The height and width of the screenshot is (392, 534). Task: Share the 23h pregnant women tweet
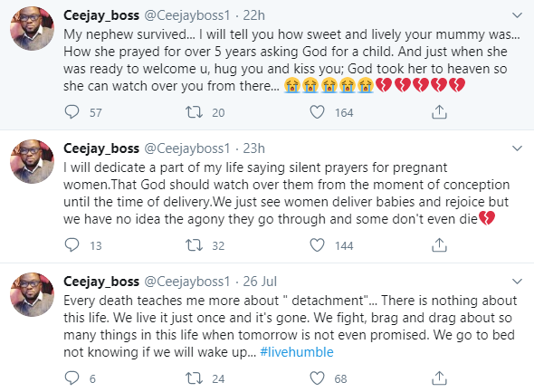coord(439,244)
